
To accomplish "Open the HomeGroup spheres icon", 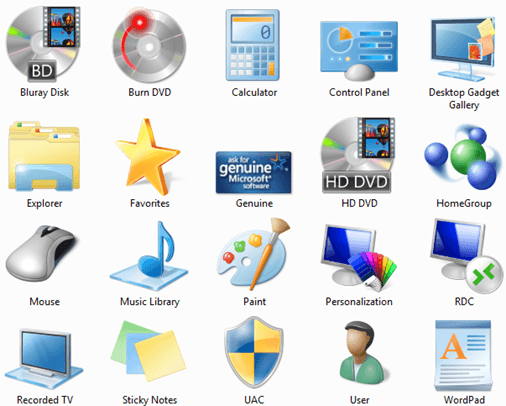I will tap(463, 157).
